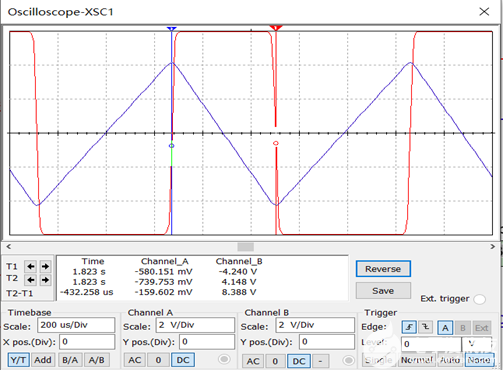Move cursor T1 left with arrow

[31, 266]
